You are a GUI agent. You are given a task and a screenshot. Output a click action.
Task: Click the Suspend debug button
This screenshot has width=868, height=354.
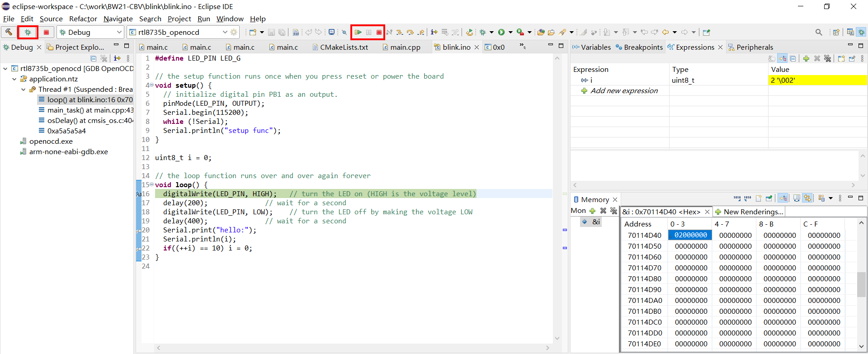(x=368, y=32)
